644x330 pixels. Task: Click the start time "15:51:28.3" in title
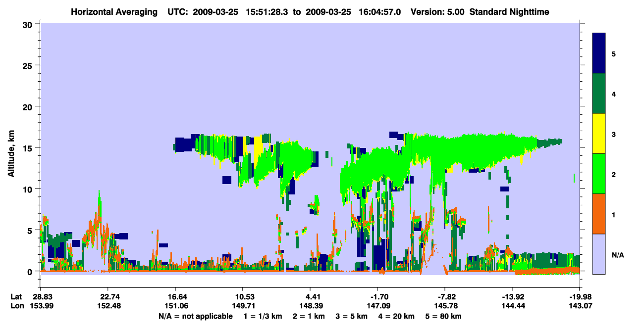tap(267, 11)
